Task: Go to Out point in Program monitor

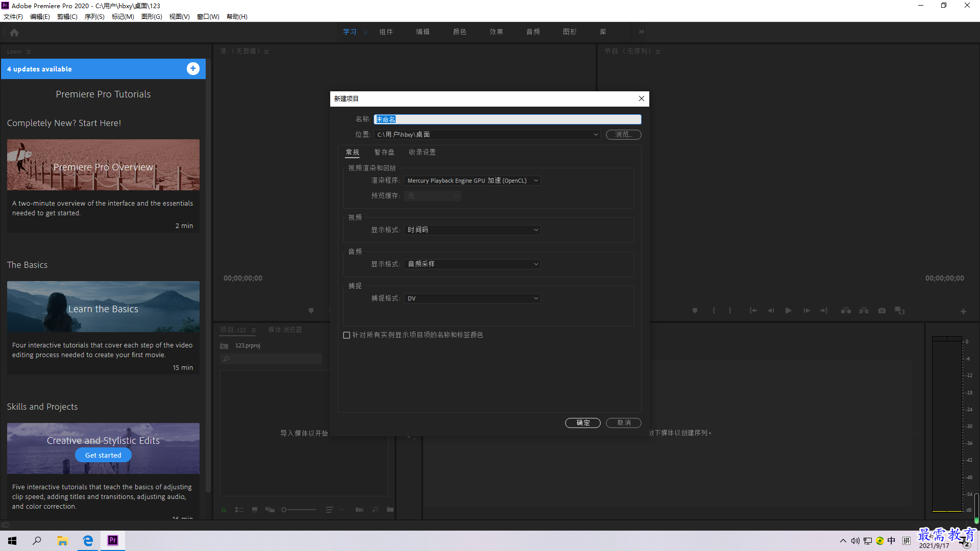Action: [x=824, y=311]
